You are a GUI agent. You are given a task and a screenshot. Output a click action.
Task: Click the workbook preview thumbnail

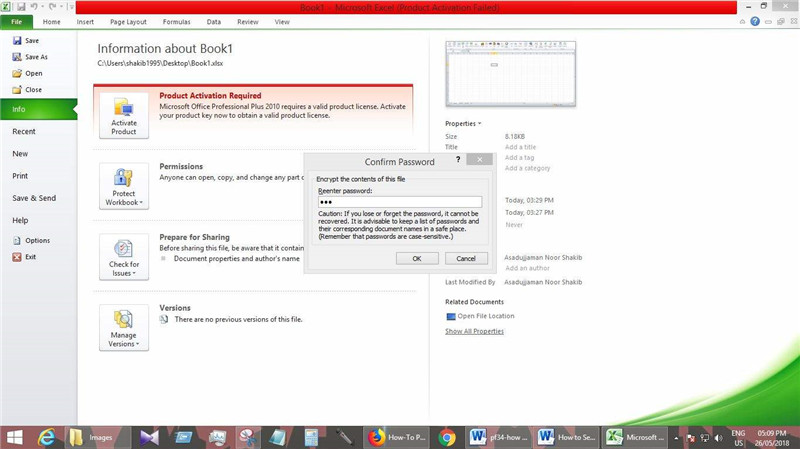coord(510,74)
